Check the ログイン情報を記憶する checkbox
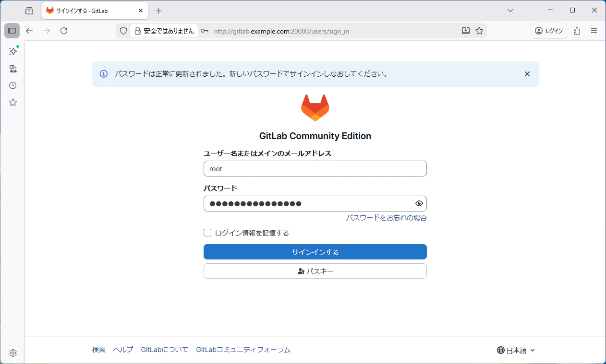Image resolution: width=606 pixels, height=364 pixels. click(x=207, y=233)
